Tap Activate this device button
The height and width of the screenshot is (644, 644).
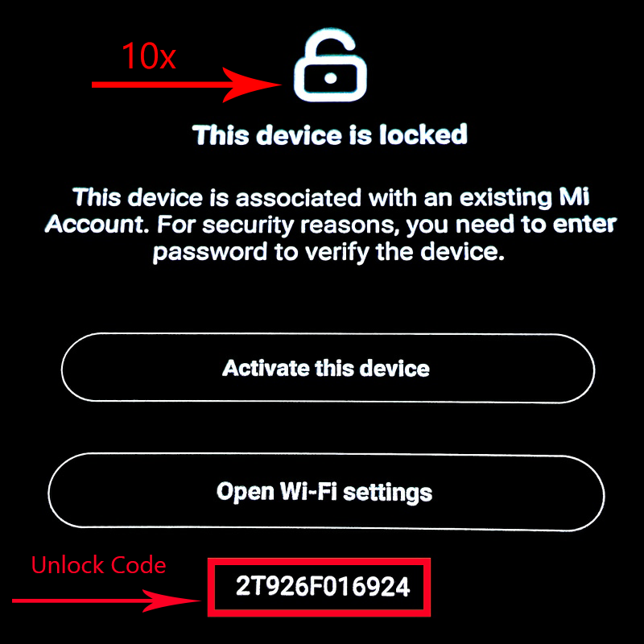click(328, 368)
